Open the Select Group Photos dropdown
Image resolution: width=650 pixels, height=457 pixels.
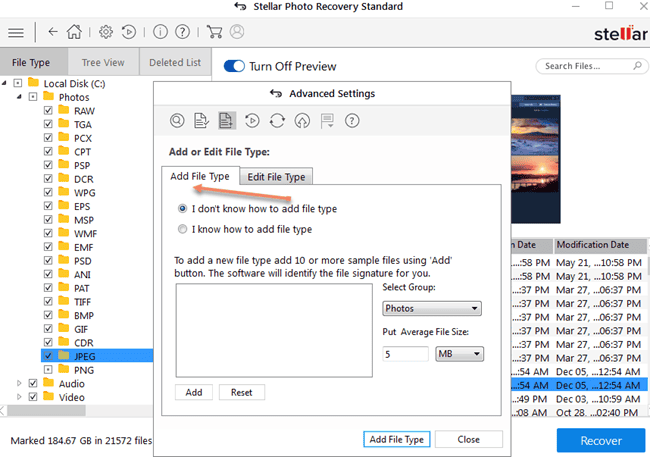432,309
